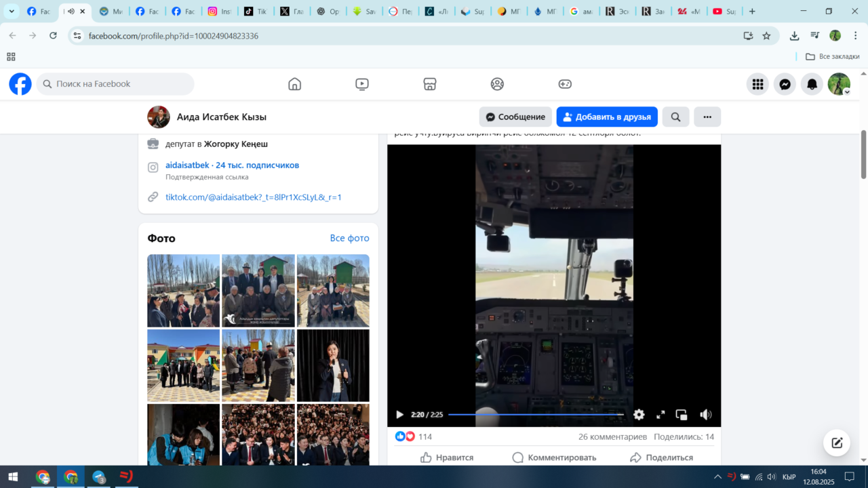Open the Facebook Video tab icon
The width and height of the screenshot is (868, 488).
[x=362, y=84]
